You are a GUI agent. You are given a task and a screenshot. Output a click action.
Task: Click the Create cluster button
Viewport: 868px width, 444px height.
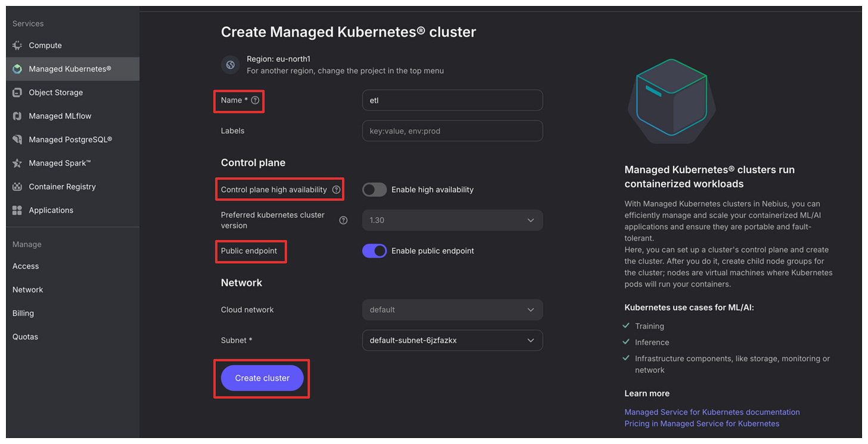coord(262,378)
